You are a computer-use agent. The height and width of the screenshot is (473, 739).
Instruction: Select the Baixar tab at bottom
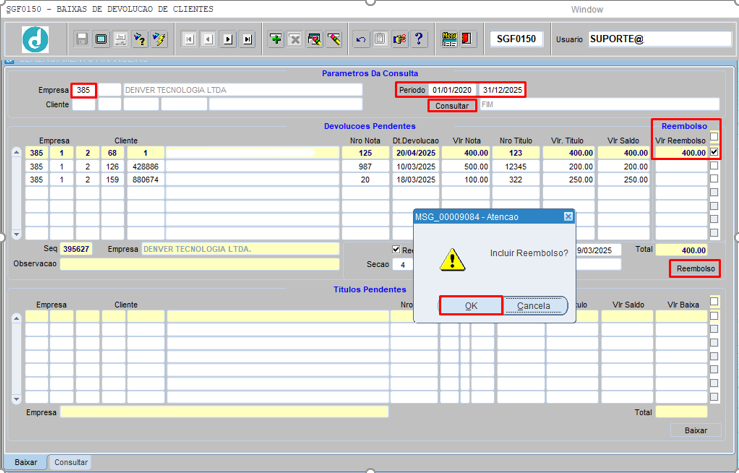click(26, 463)
